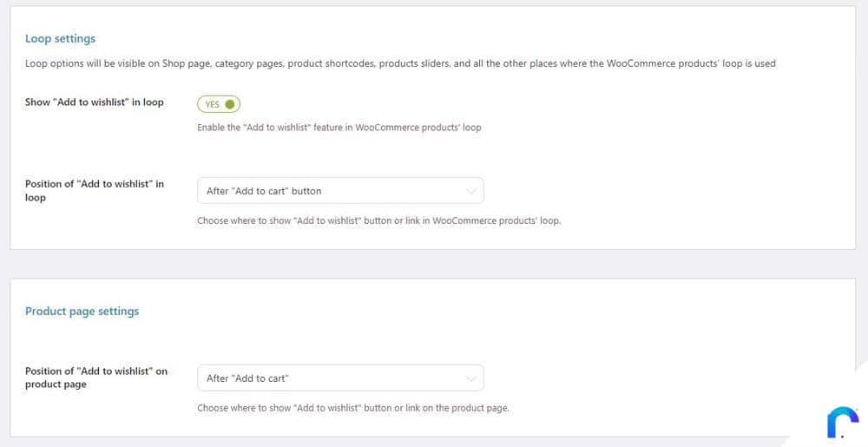This screenshot has height=447, width=868.
Task: Click help text mentioning WooCommerce products' loop position
Action: click(x=378, y=220)
